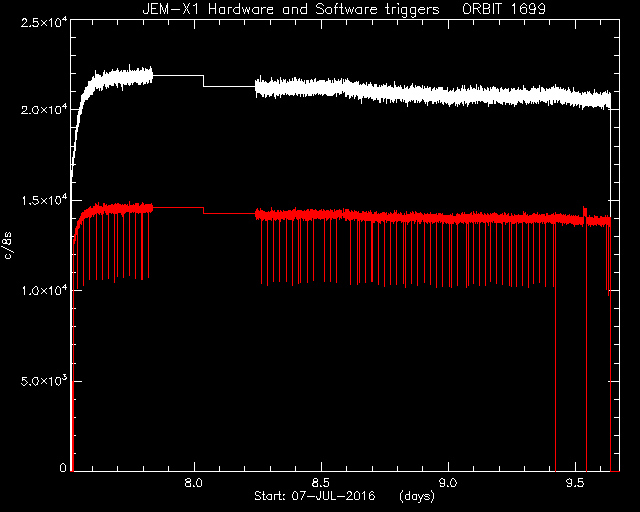Click the c/8s y-axis unit label
The image size is (640, 512).
tap(8, 245)
